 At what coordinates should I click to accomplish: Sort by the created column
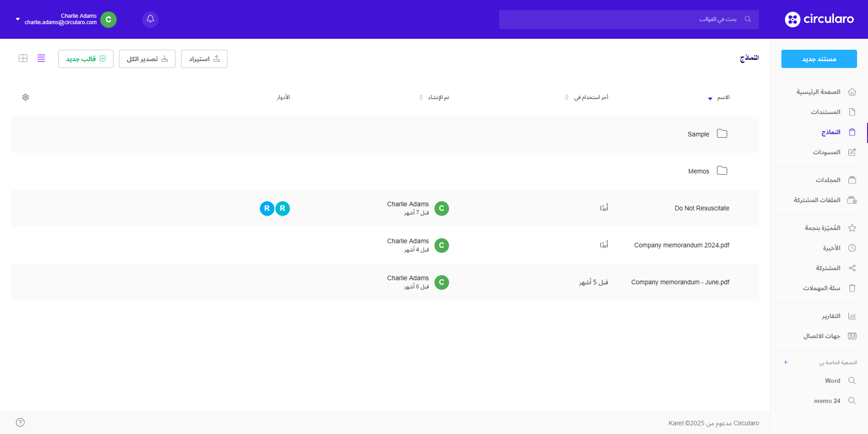click(x=421, y=97)
